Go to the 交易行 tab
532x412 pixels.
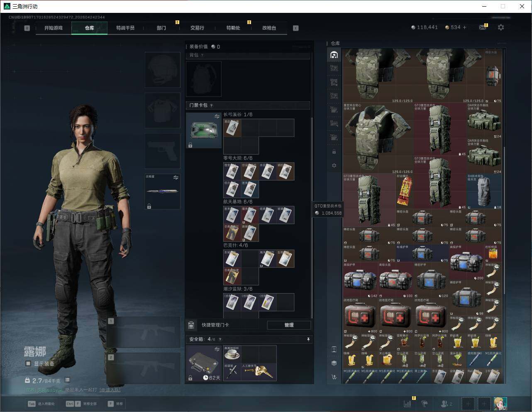(x=197, y=28)
